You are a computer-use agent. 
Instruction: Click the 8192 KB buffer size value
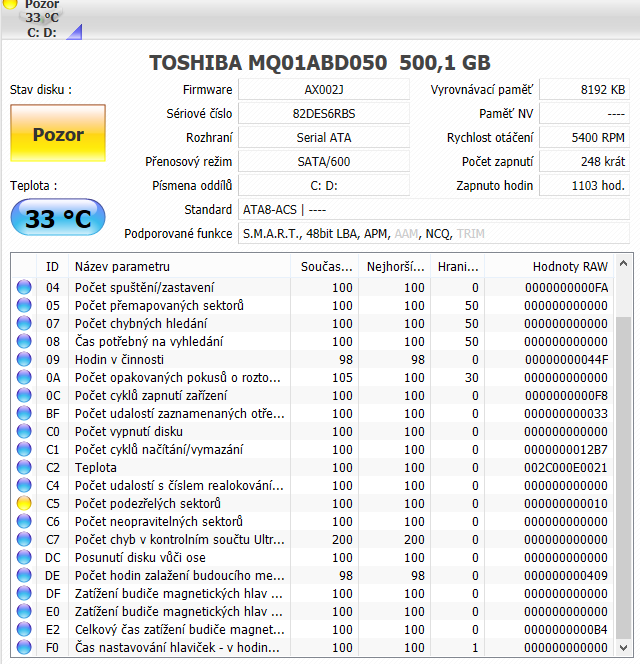pyautogui.click(x=585, y=90)
